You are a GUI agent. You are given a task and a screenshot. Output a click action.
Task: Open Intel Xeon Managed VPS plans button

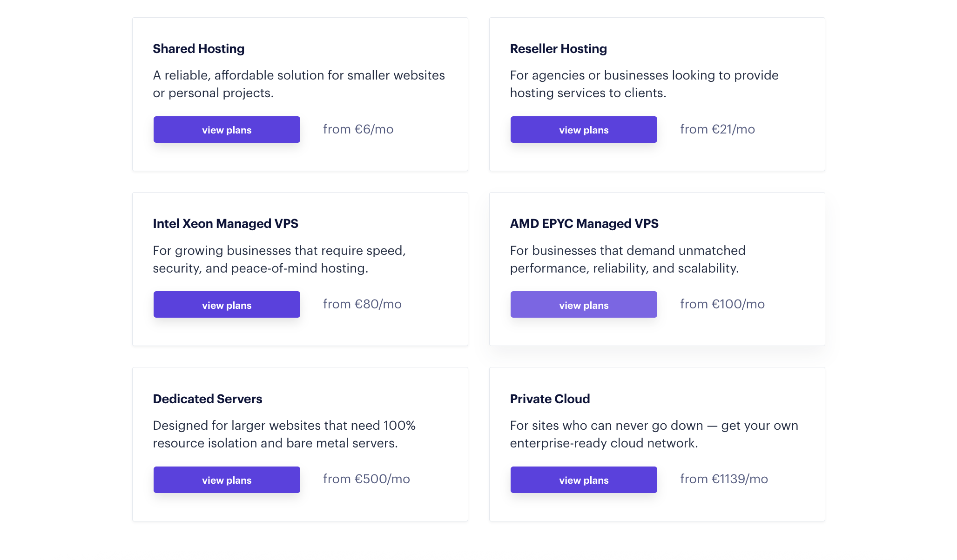(227, 305)
